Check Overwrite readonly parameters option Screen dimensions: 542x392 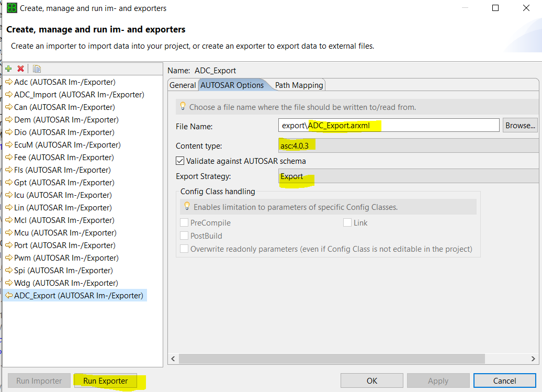(x=184, y=249)
